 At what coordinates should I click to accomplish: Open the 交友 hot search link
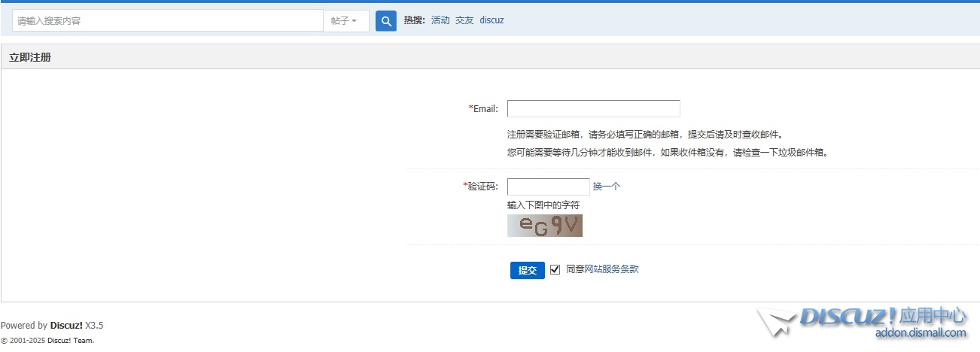[x=464, y=20]
